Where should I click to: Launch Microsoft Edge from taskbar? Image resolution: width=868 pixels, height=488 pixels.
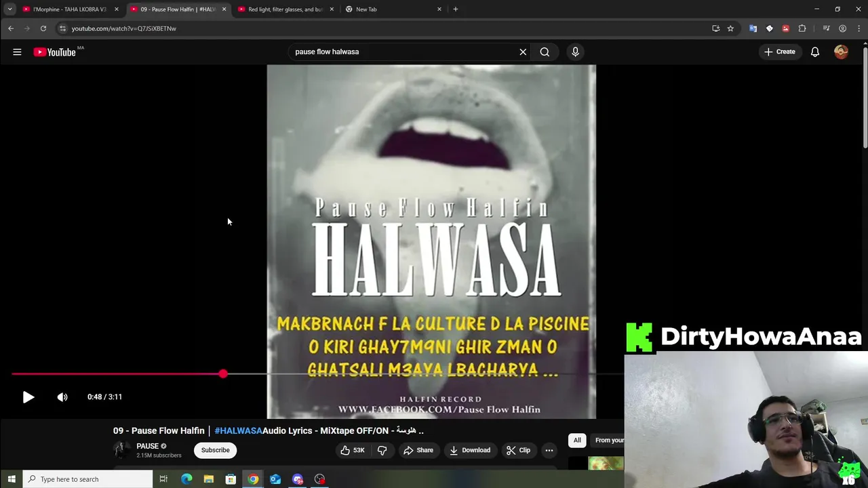186,479
